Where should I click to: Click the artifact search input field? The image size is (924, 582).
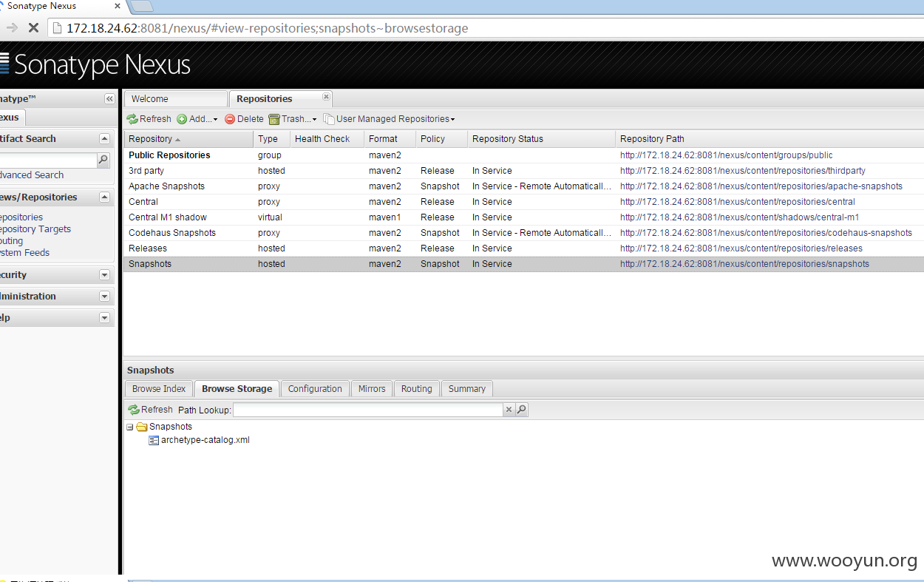[48, 160]
